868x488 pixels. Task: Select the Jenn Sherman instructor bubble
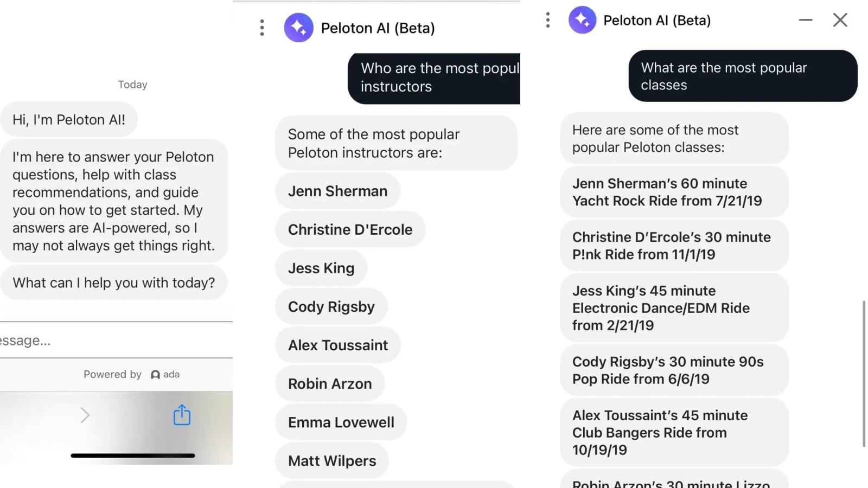(337, 191)
